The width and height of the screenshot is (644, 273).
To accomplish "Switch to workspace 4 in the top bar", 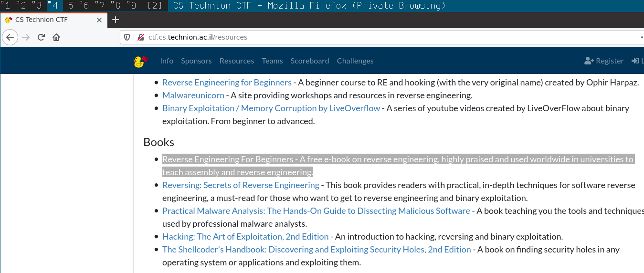I will [54, 6].
